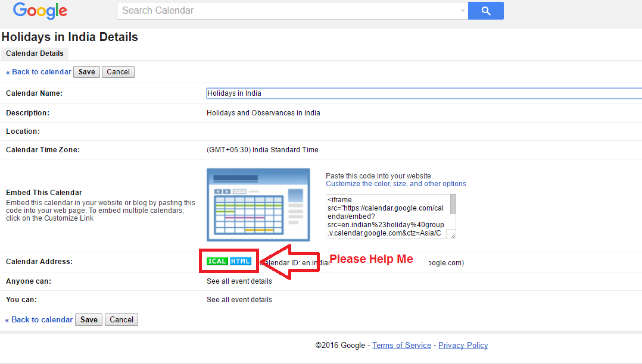Click the 'Calendar Time Zone:' label
This screenshot has height=364, width=642.
tap(43, 150)
